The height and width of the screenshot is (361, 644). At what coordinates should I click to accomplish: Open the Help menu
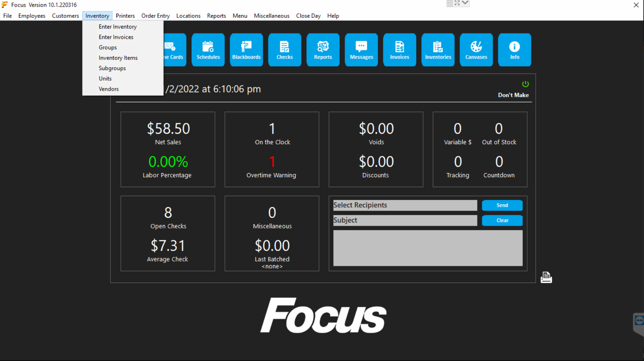pos(333,16)
